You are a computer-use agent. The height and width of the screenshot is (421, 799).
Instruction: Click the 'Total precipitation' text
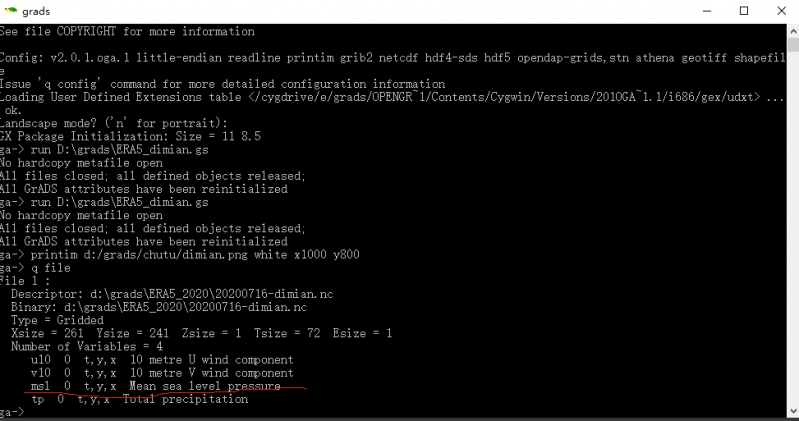click(185, 398)
